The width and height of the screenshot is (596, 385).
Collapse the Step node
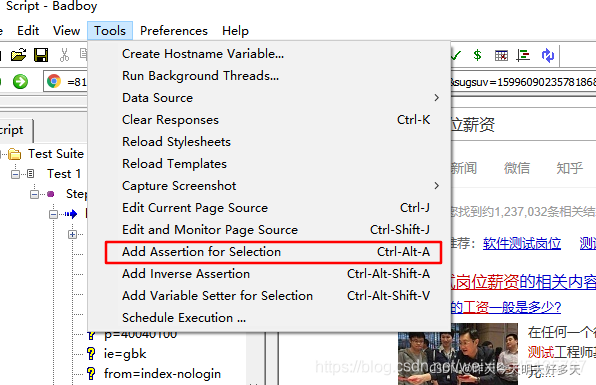click(x=34, y=195)
